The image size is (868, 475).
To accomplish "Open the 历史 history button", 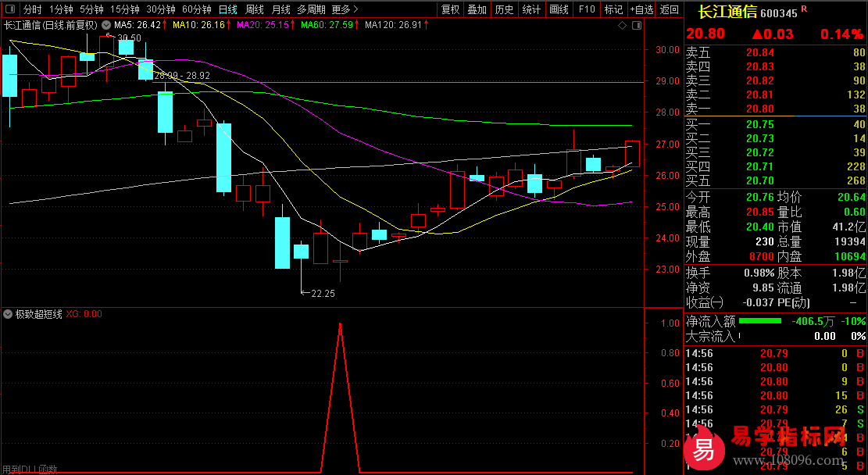I will (x=504, y=9).
